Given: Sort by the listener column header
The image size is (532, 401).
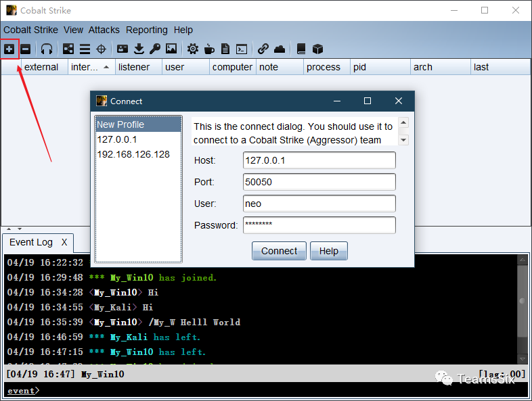Looking at the screenshot, I should tap(139, 67).
